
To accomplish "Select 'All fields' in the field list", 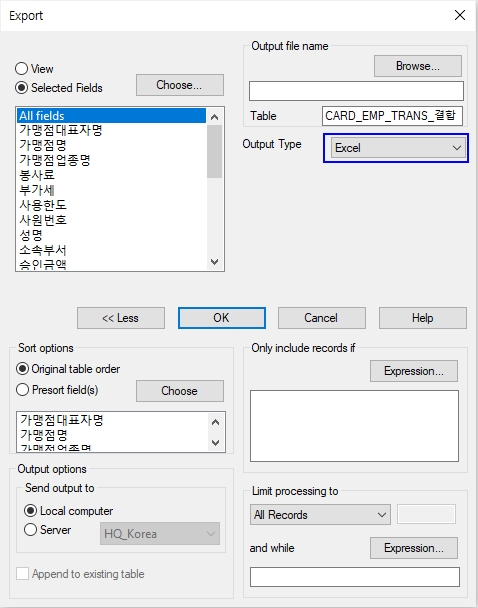I will pos(111,116).
